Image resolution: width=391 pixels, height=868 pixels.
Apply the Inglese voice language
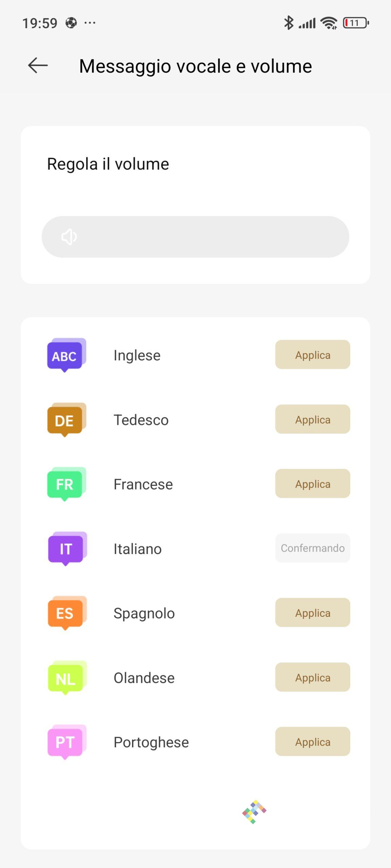312,355
